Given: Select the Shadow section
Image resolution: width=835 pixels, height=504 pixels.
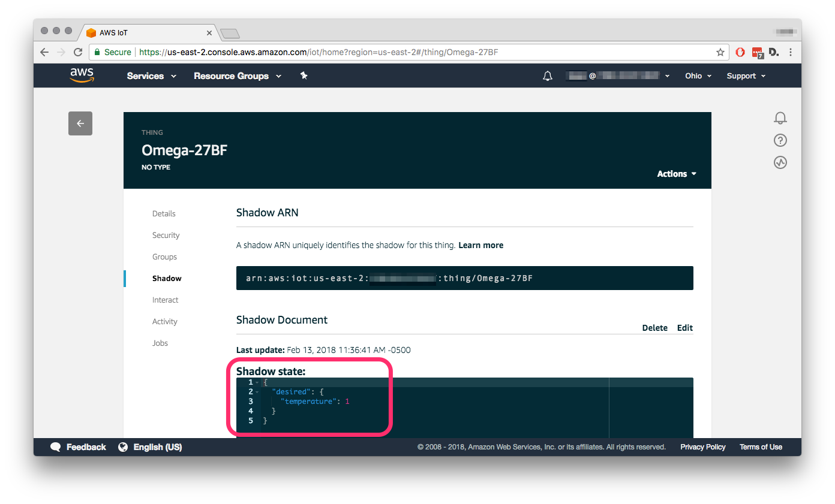Looking at the screenshot, I should pos(167,278).
